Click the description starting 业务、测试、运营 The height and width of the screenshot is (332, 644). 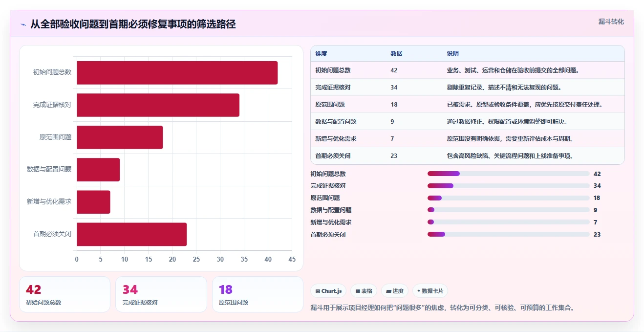[x=513, y=70]
